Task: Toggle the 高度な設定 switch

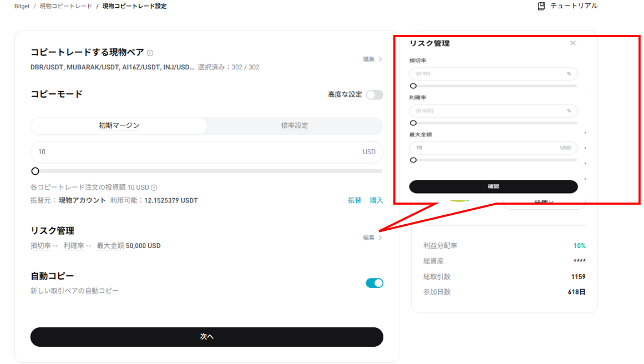Action: pos(374,95)
